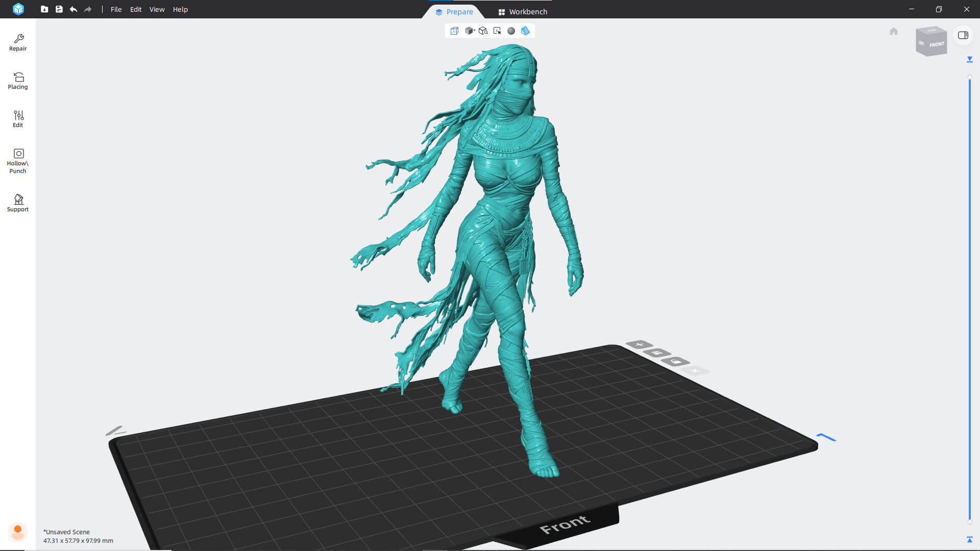Click the redo arrow
The width and height of the screenshot is (980, 551).
tap(88, 9)
